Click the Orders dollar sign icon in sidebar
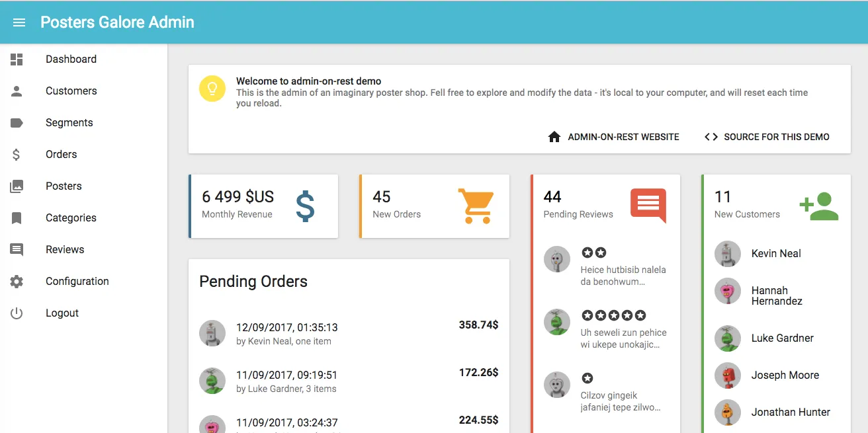Image resolution: width=868 pixels, height=433 pixels. coord(17,155)
